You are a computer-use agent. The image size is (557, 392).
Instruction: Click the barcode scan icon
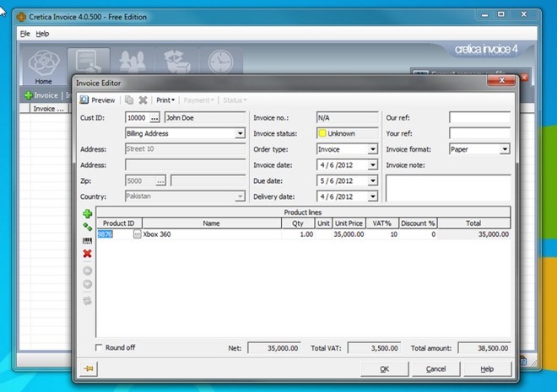pyautogui.click(x=88, y=241)
